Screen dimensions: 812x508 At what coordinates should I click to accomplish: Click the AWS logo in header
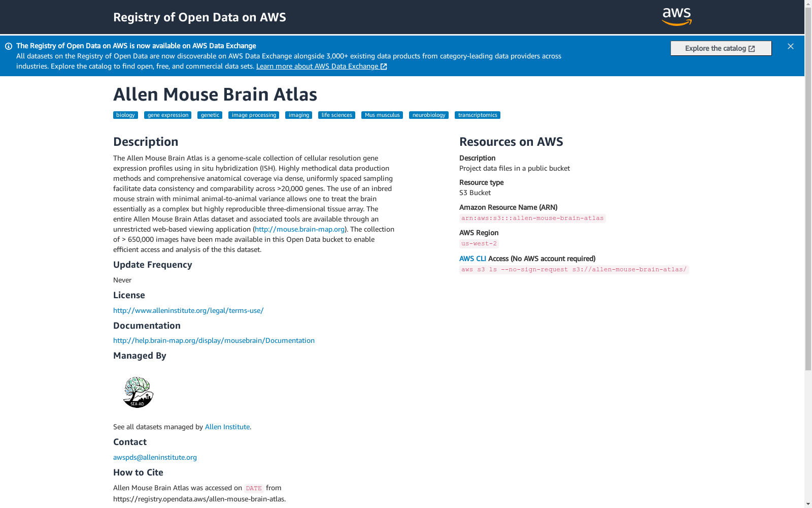(676, 17)
